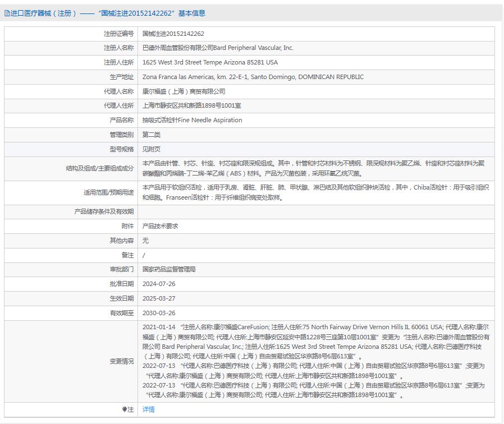
Task: Click the 管理类别 value 第二类
Action: [151, 135]
